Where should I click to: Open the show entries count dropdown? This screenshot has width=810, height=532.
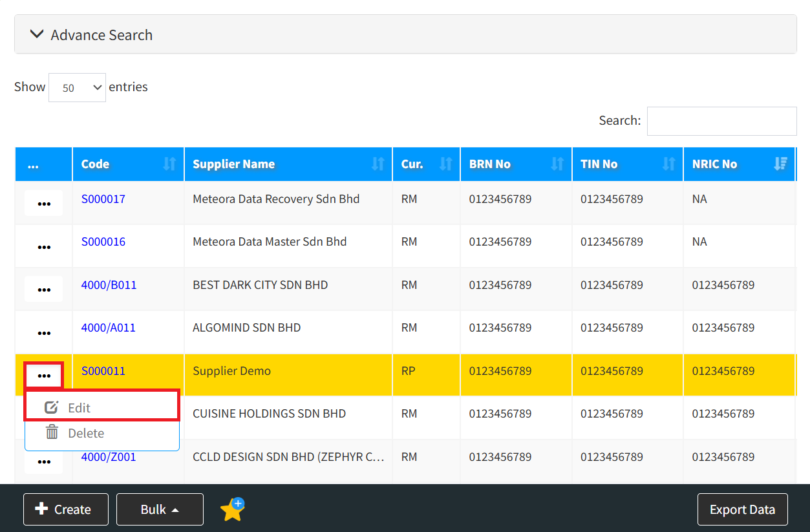77,88
